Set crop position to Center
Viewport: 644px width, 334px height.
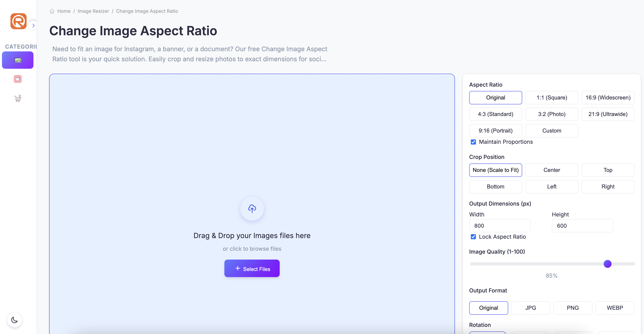tap(552, 170)
